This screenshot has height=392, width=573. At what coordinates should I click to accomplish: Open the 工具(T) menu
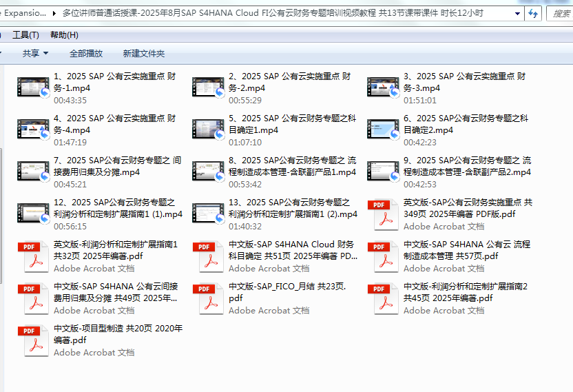pos(25,35)
